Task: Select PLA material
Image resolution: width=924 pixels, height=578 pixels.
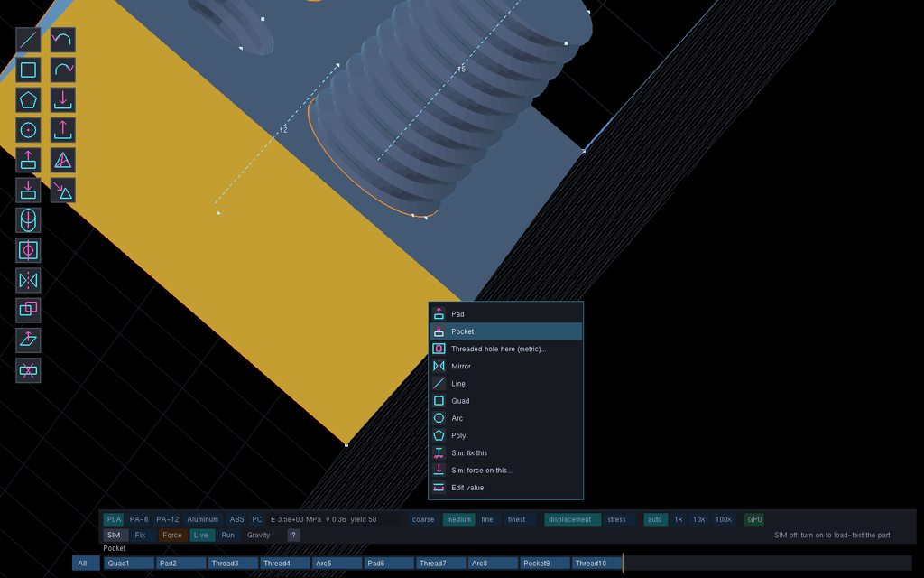Action: coord(114,519)
